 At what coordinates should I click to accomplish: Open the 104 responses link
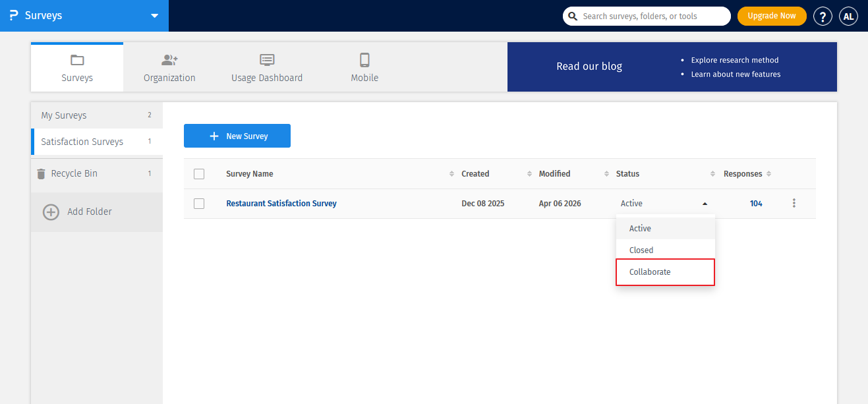756,204
